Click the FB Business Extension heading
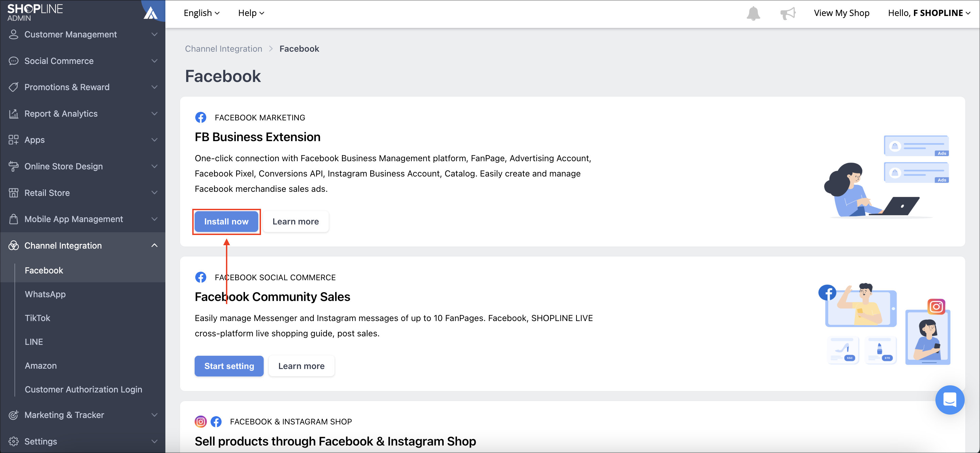Viewport: 980px width, 453px height. (258, 137)
